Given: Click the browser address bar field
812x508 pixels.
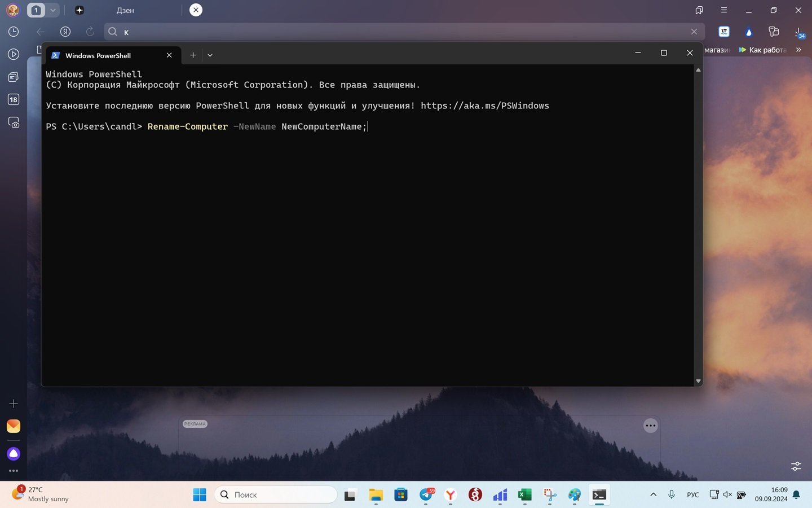Looking at the screenshot, I should (x=404, y=32).
